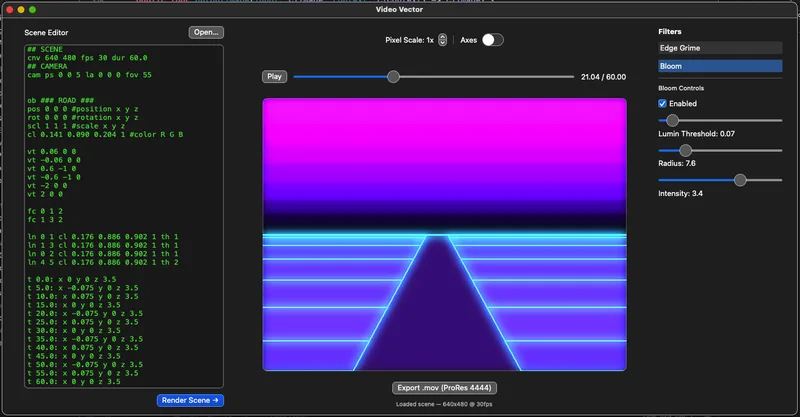Click the 'cl 0.141 0.090 0.204 1' color line
This screenshot has height=417, width=800.
pos(105,134)
